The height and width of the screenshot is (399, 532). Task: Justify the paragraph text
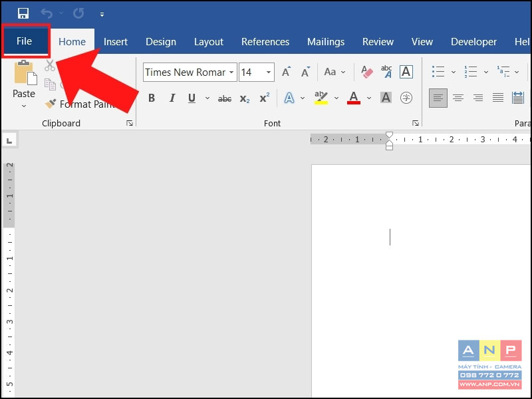498,98
